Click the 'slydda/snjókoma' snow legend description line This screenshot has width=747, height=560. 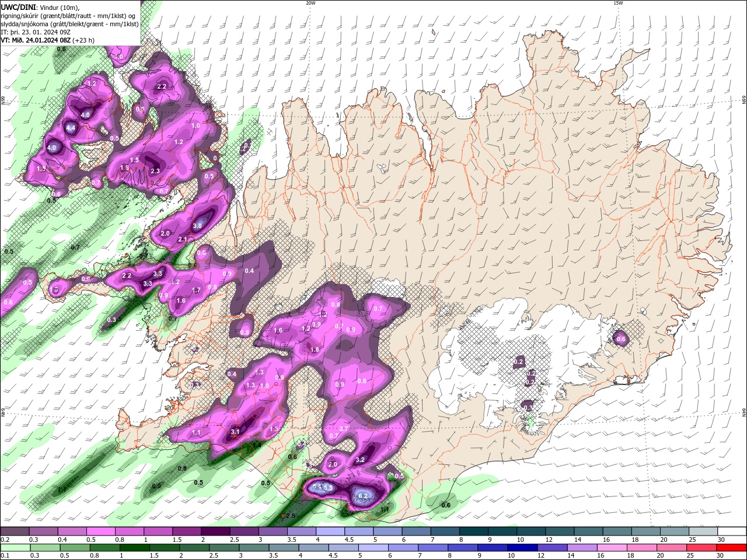70,24
